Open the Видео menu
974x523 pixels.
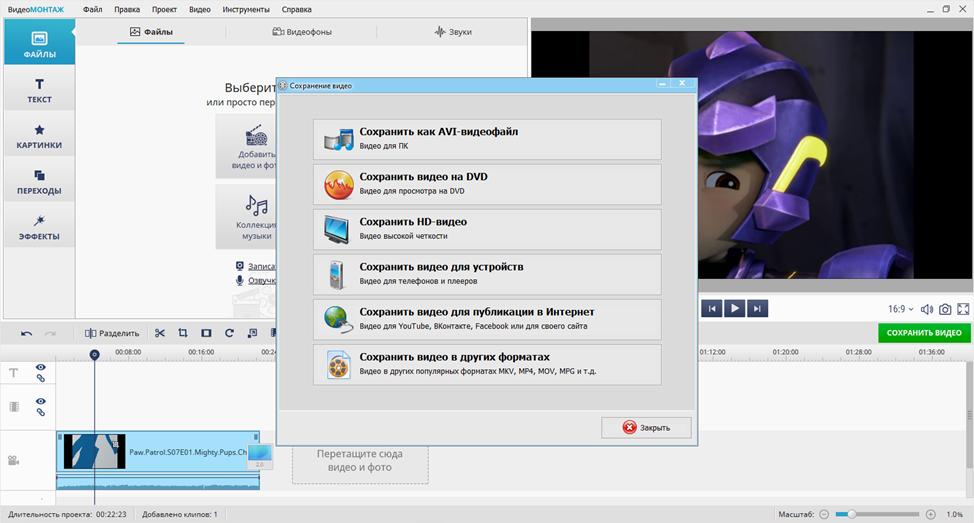199,9
